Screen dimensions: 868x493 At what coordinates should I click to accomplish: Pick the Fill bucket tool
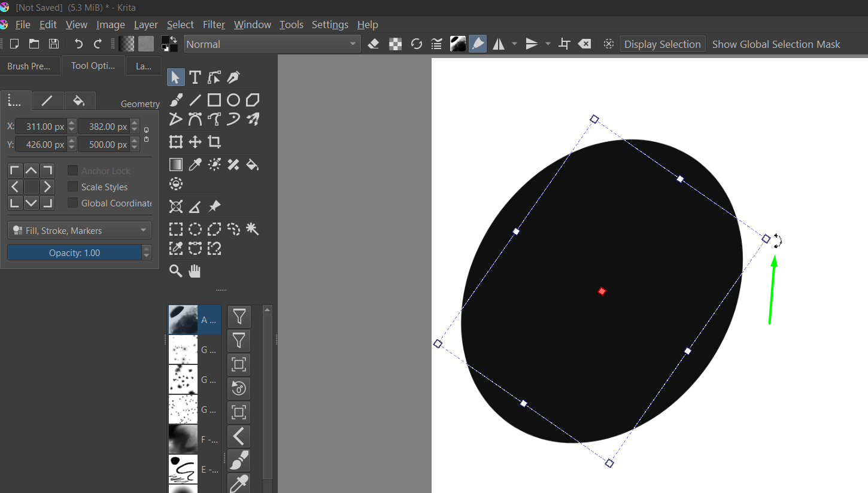(x=253, y=165)
